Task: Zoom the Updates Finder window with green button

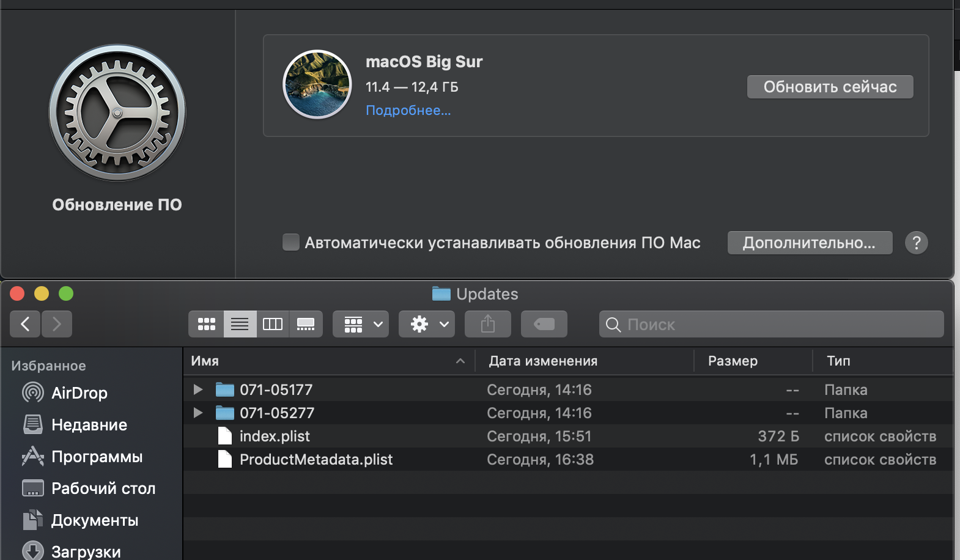Action: (x=66, y=293)
